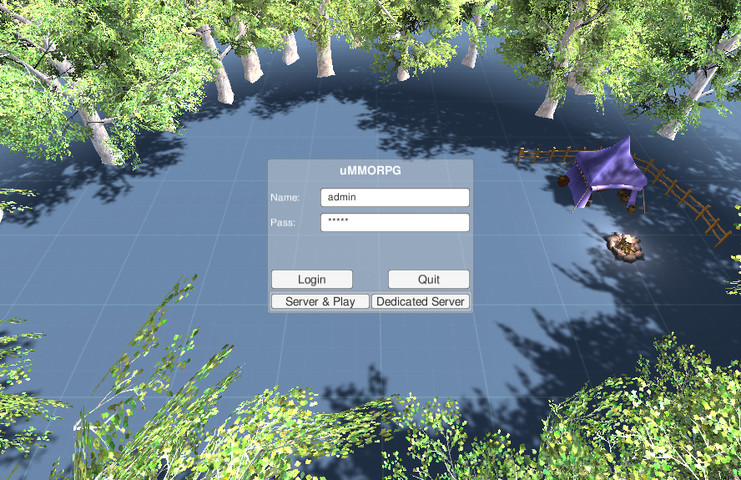The width and height of the screenshot is (741, 480).
Task: Click the uMMORPG panel title
Action: pyautogui.click(x=370, y=170)
